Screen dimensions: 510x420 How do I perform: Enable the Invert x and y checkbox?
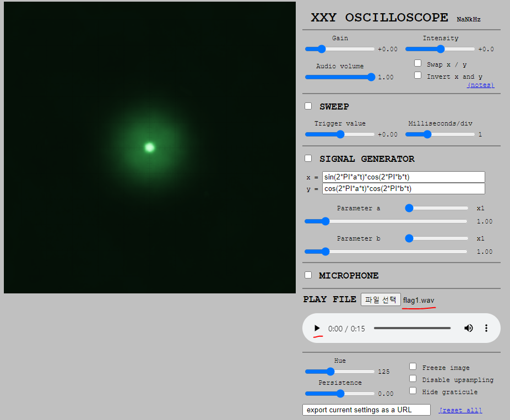click(x=418, y=75)
